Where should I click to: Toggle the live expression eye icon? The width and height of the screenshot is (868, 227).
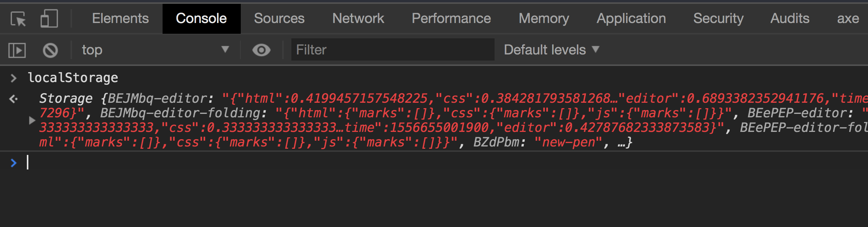pyautogui.click(x=261, y=50)
